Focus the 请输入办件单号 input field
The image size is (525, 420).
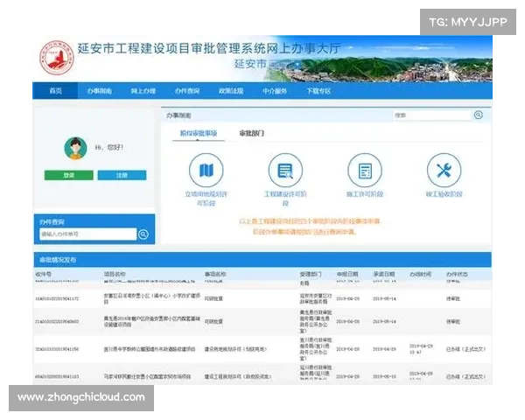(88, 234)
